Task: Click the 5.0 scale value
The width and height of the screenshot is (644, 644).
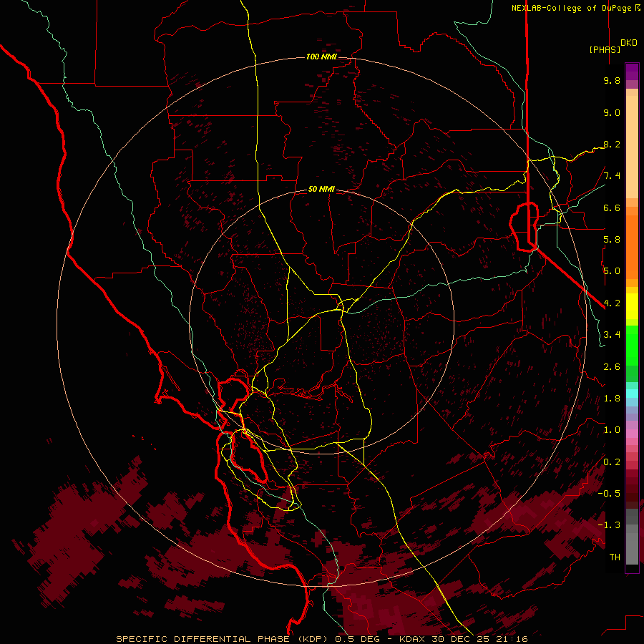Action: click(x=612, y=271)
